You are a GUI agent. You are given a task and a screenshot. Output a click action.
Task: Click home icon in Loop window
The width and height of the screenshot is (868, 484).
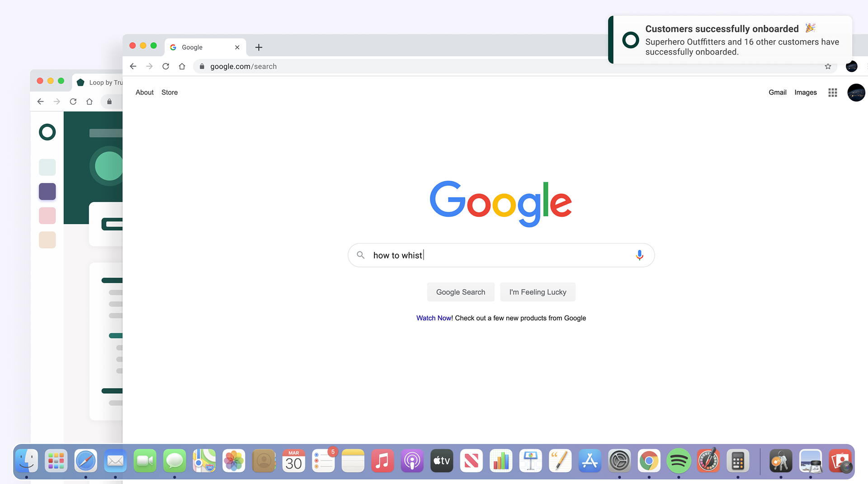90,102
